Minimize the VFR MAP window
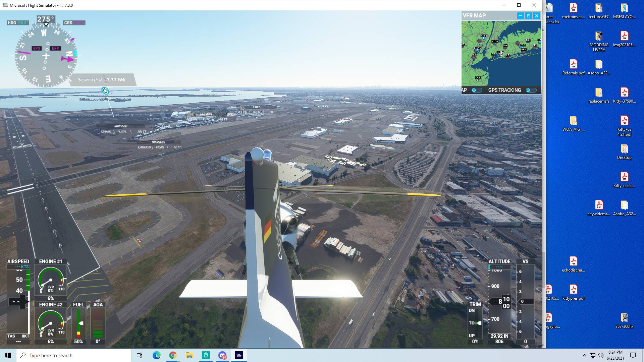 [x=520, y=15]
